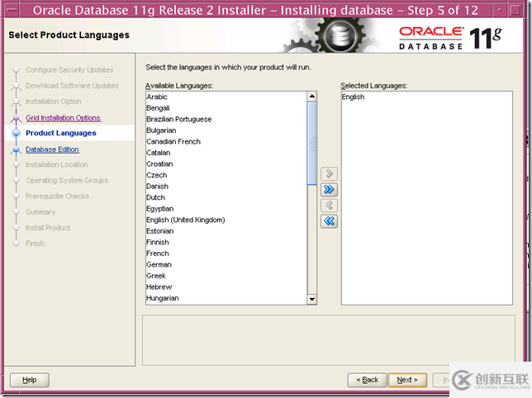Select French in Available Languages
This screenshot has height=398, width=532.
tap(226, 253)
